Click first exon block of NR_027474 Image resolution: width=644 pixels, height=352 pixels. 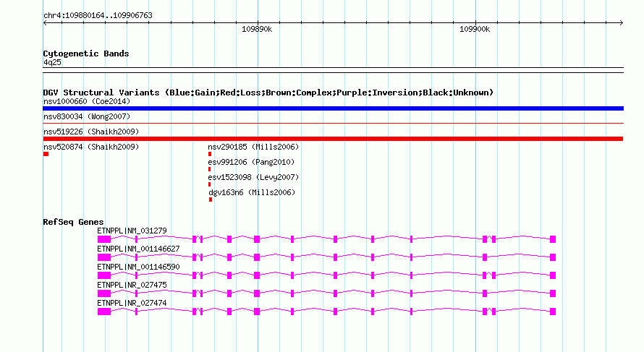pyautogui.click(x=104, y=312)
